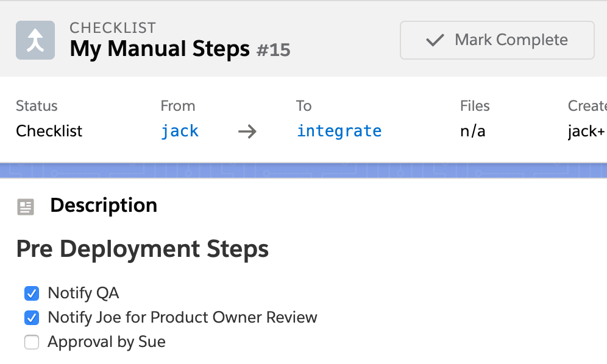
Task: Click the Pre Deployment Steps heading
Action: pos(142,249)
